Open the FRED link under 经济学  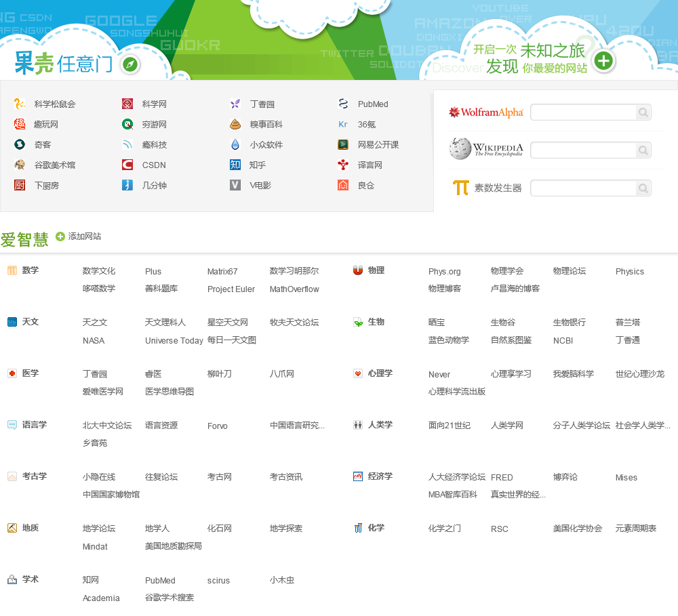pyautogui.click(x=502, y=477)
